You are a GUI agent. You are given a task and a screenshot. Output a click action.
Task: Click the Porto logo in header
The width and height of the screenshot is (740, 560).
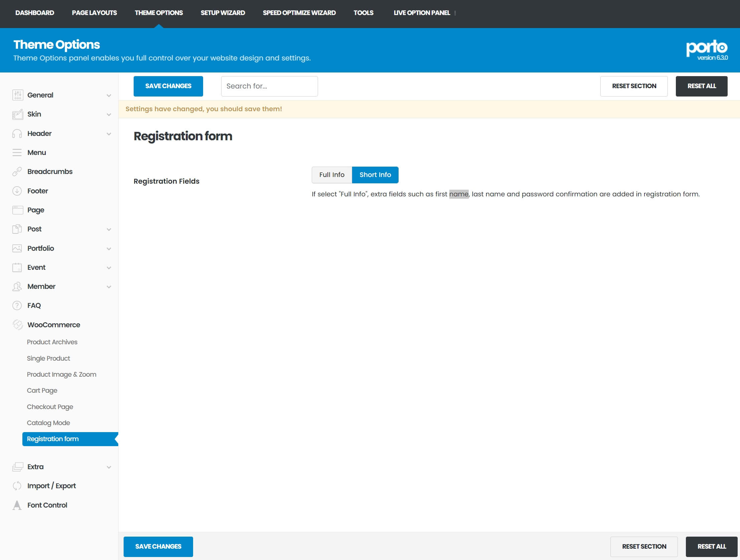pyautogui.click(x=706, y=48)
